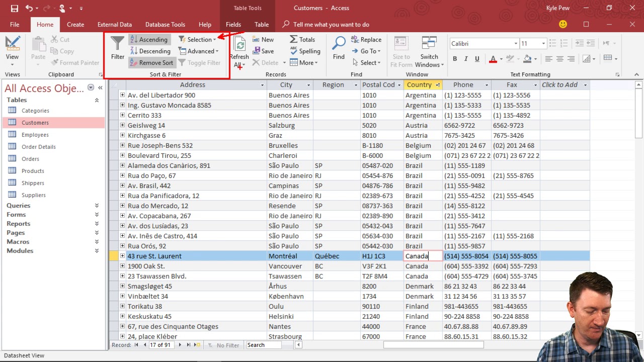Click the Search box in record navigator
The image size is (644, 362).
264,345
